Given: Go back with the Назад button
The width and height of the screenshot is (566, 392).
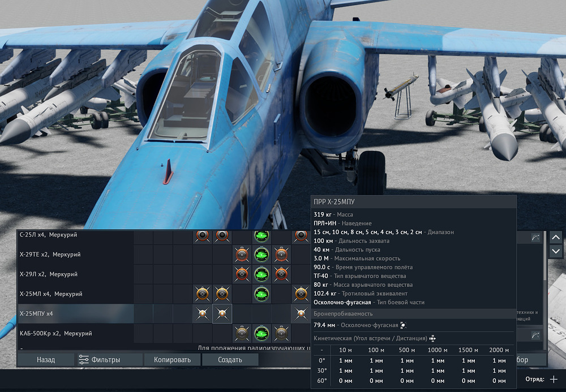Looking at the screenshot, I should (x=46, y=360).
